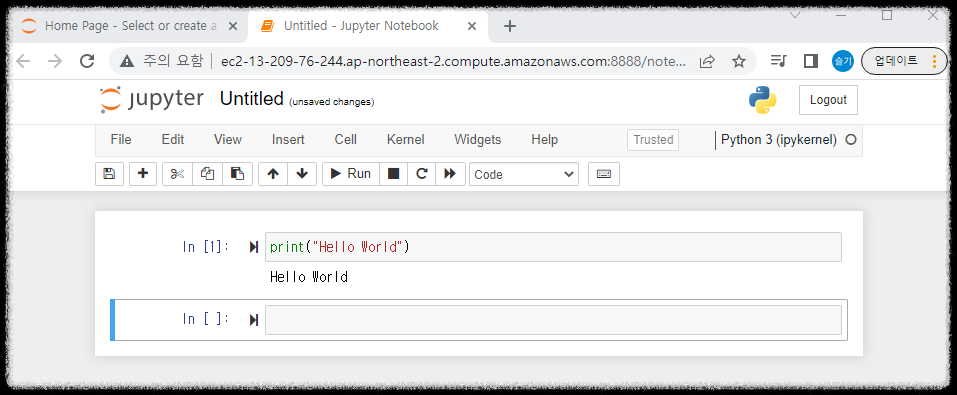The width and height of the screenshot is (957, 395).
Task: Open the 슬기 profile avatar
Action: tap(842, 61)
